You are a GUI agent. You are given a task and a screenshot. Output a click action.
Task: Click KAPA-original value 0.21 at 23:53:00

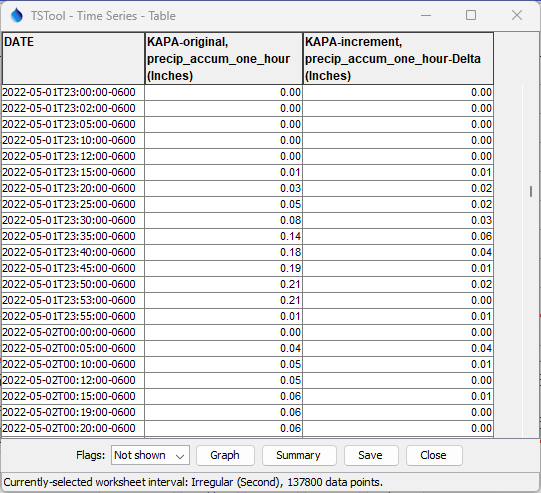pos(224,300)
